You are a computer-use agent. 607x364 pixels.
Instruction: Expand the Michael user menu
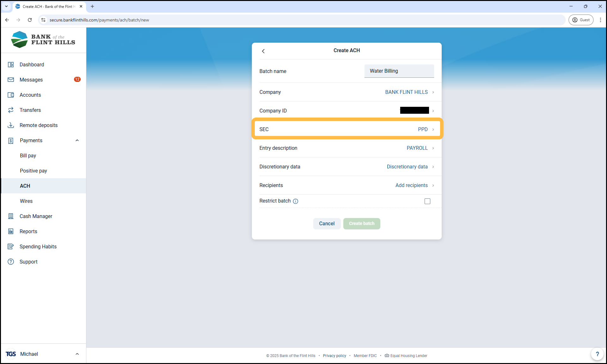(77, 354)
